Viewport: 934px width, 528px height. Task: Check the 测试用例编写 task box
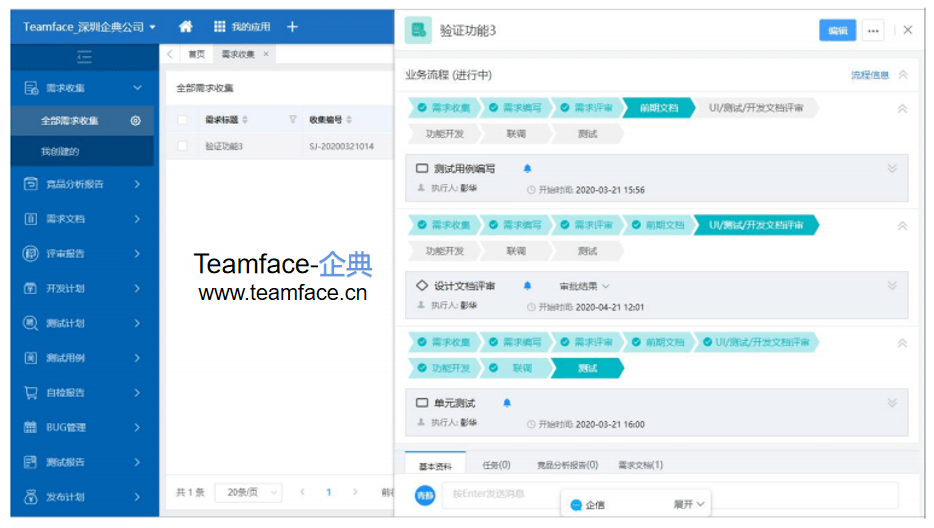click(422, 169)
